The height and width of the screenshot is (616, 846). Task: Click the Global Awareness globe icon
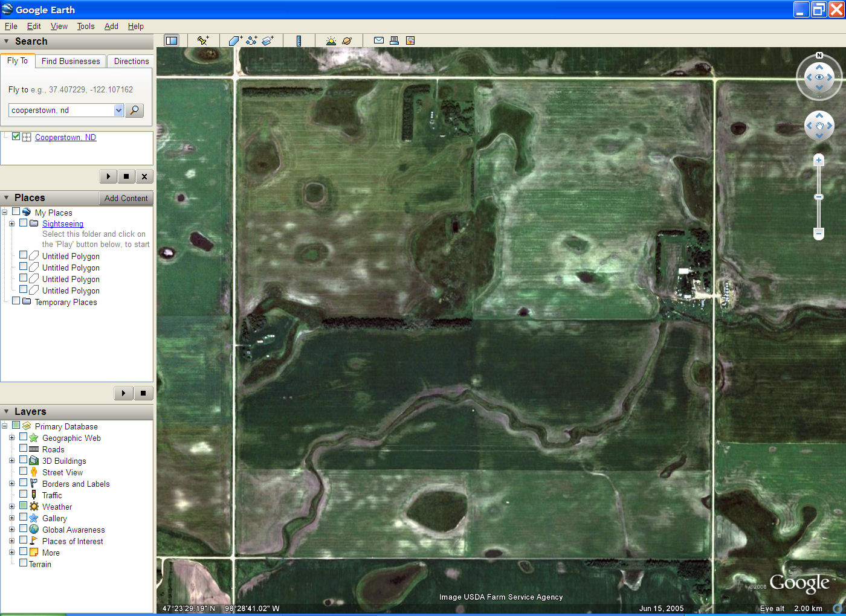point(34,530)
